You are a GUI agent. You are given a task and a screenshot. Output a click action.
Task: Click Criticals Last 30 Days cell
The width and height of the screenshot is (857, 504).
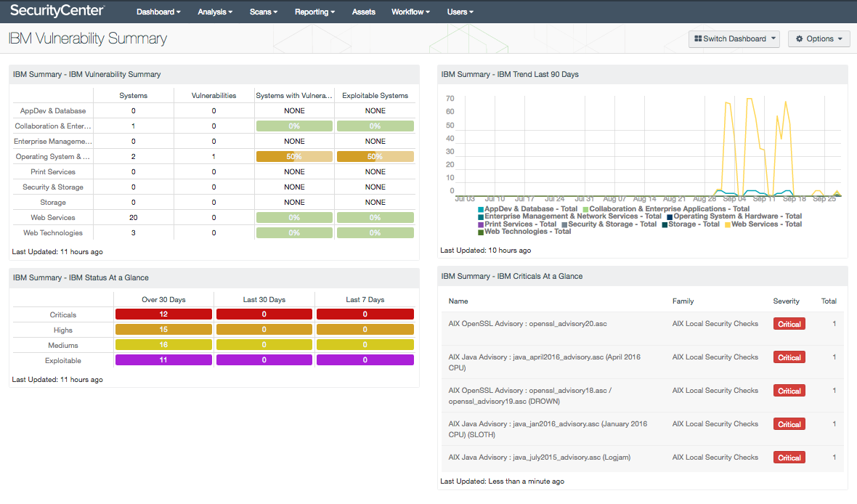(264, 314)
